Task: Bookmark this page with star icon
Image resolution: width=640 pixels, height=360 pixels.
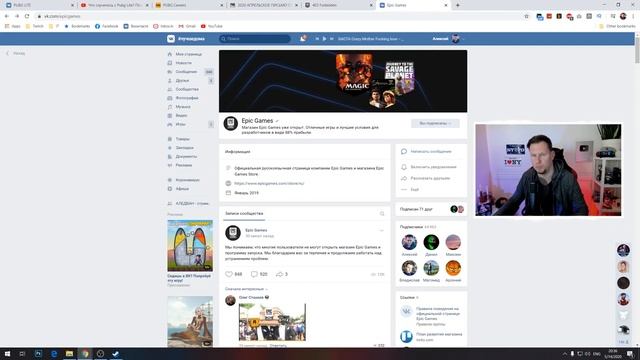Action: pyautogui.click(x=527, y=16)
